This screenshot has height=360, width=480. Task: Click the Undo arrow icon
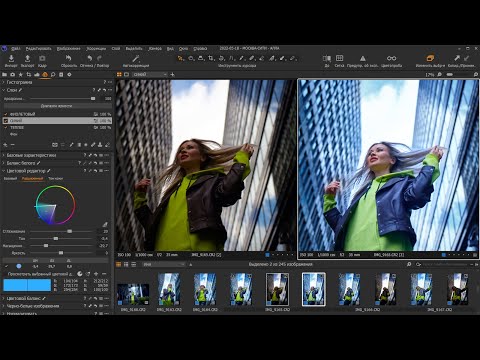pyautogui.click(x=89, y=59)
